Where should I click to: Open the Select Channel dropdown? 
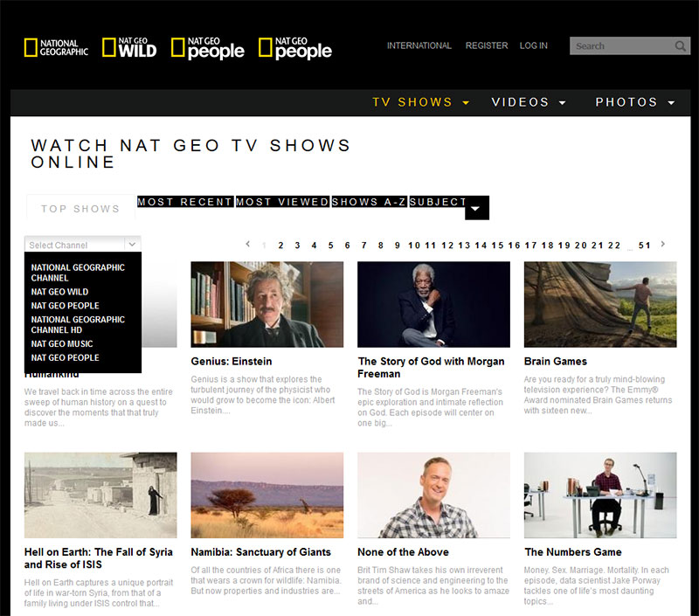coord(83,245)
